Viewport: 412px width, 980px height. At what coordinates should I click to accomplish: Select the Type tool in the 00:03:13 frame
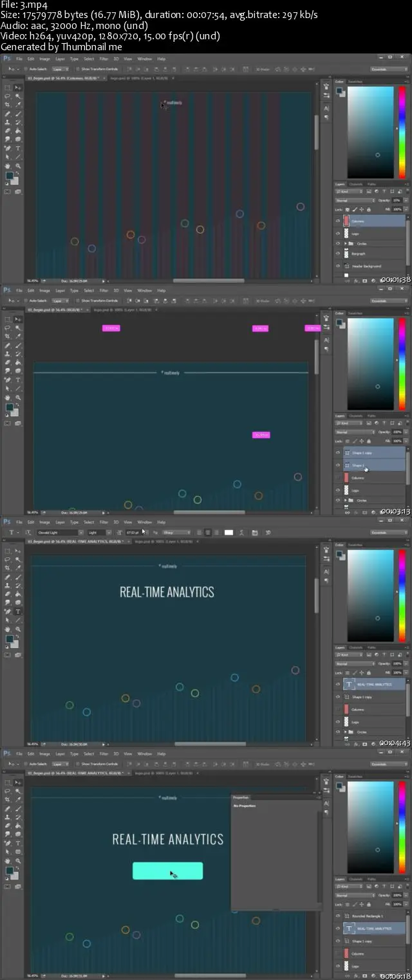pos(18,380)
